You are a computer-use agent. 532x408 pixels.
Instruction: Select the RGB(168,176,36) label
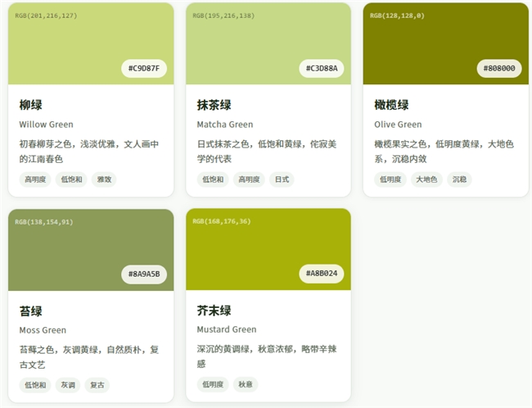pos(222,221)
